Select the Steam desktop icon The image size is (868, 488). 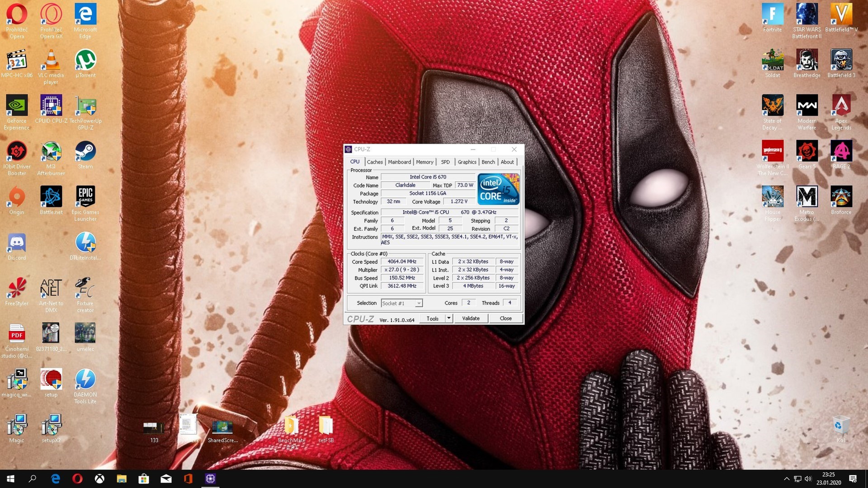coord(85,155)
